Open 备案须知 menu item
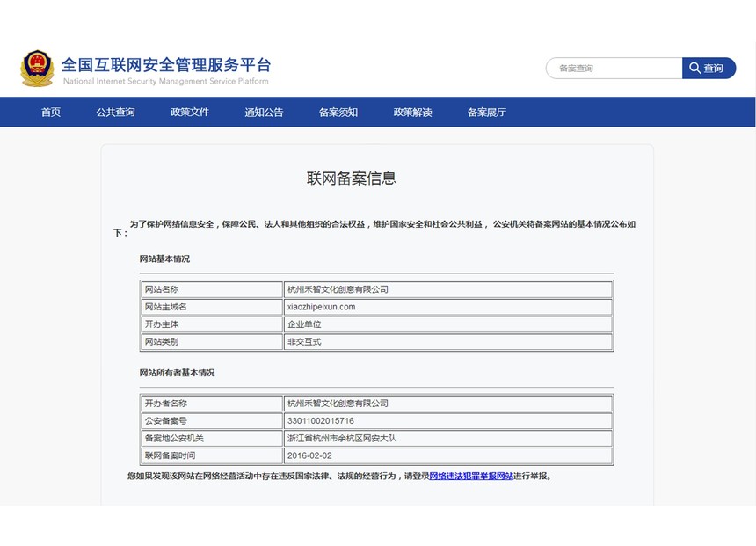Viewport: 756px width, 546px height. (x=338, y=112)
